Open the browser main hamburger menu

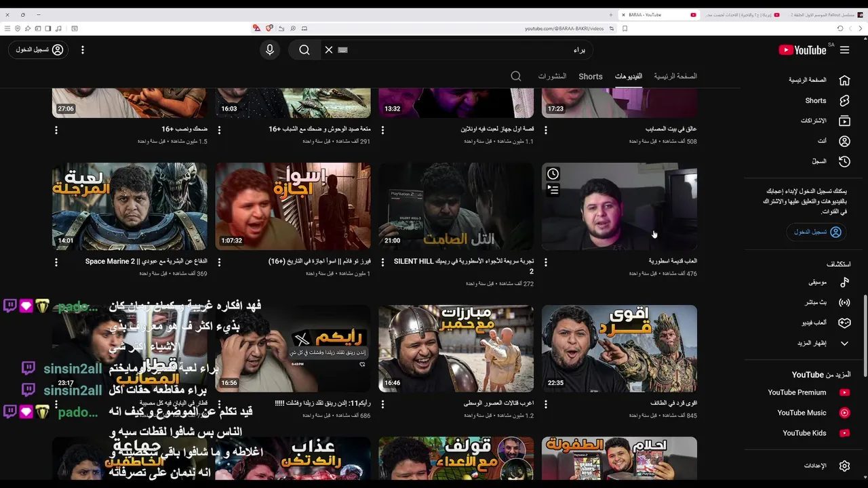7,28
